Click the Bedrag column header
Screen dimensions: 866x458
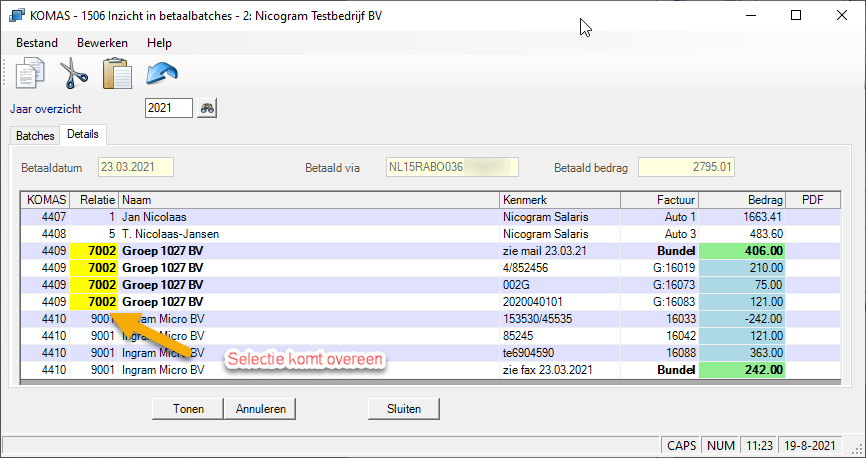click(742, 200)
